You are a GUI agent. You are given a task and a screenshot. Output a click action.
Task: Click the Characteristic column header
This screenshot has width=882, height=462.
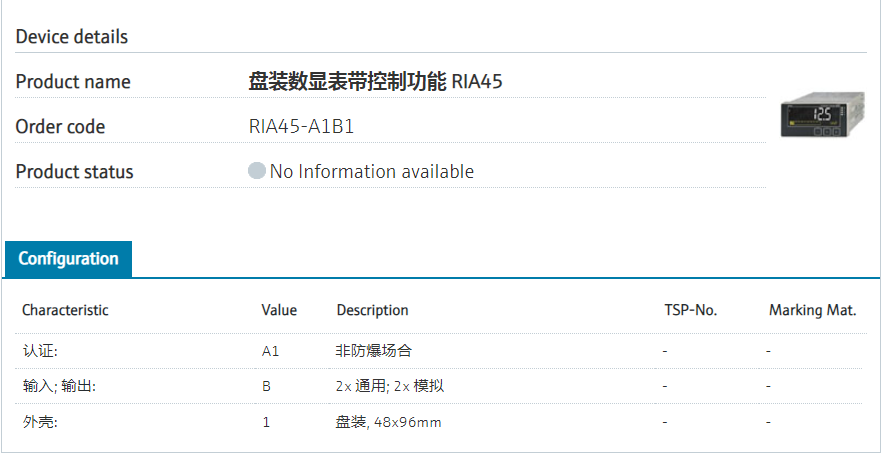tap(65, 310)
